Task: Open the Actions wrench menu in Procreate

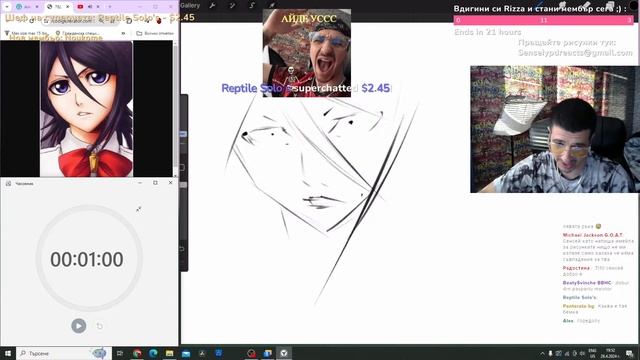Action: (x=212, y=5)
